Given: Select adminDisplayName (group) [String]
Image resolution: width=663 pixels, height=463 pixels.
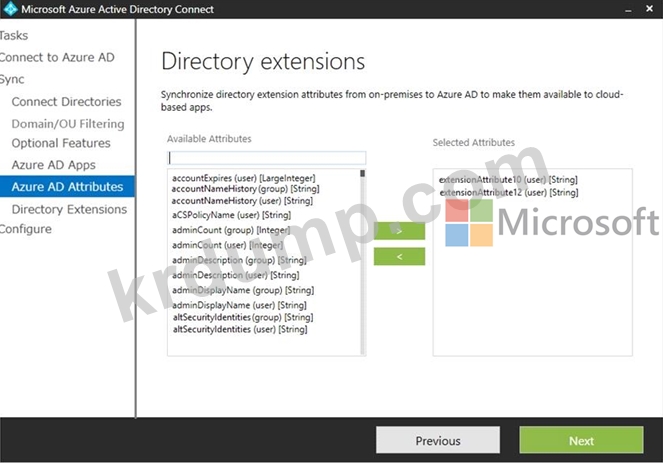Looking at the screenshot, I should coord(243,290).
